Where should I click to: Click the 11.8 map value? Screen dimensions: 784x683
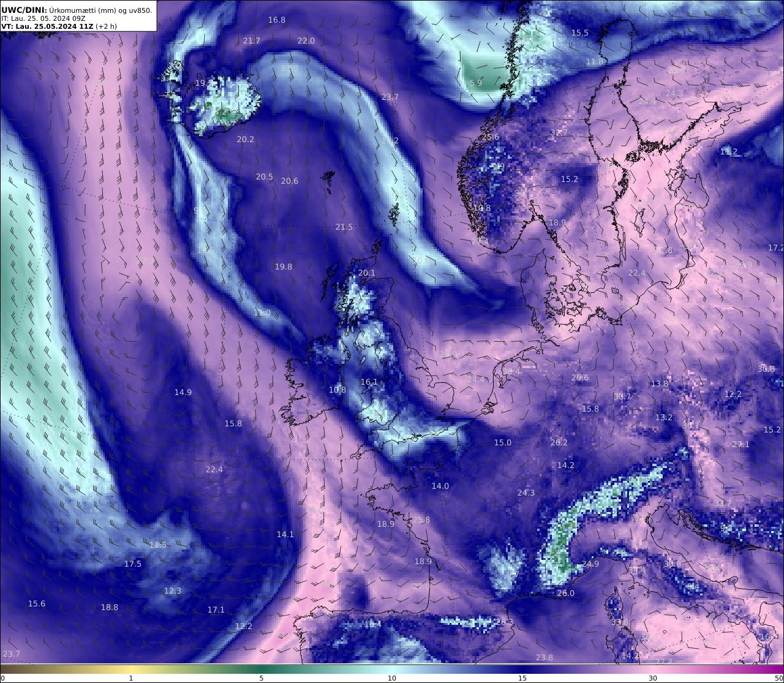click(595, 61)
